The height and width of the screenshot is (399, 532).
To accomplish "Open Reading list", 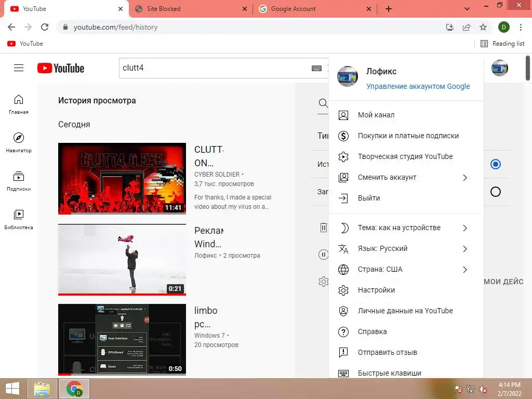I will click(502, 44).
